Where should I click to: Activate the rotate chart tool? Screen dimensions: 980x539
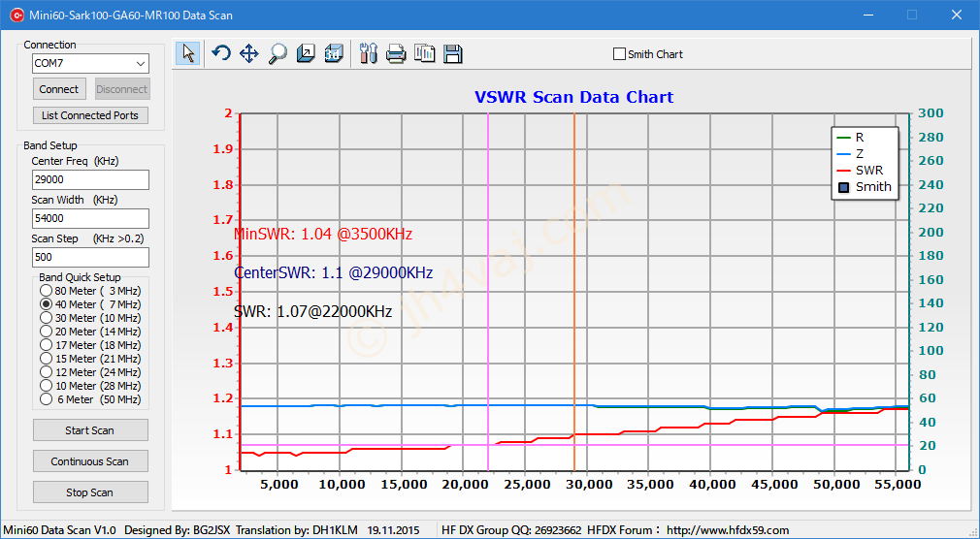[x=220, y=53]
